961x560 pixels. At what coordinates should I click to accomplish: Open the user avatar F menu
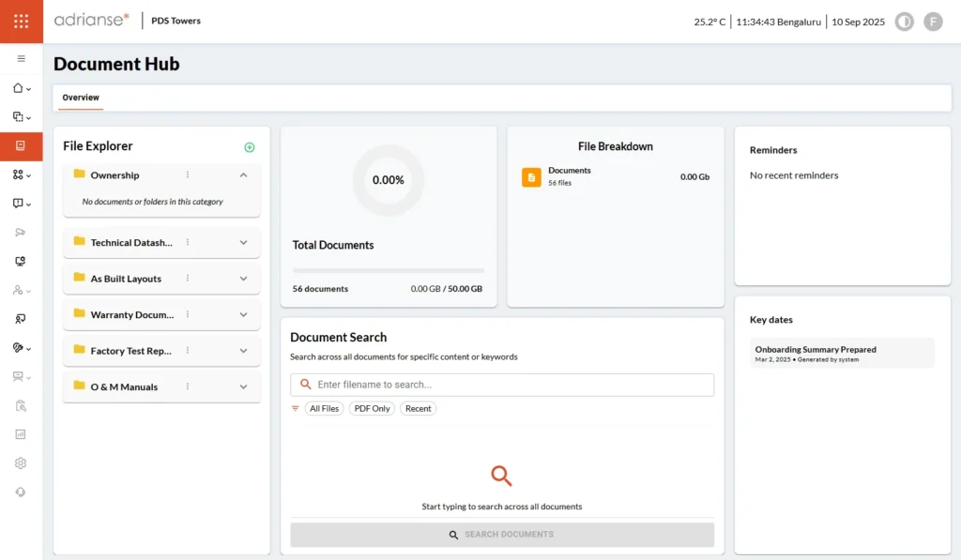932,22
